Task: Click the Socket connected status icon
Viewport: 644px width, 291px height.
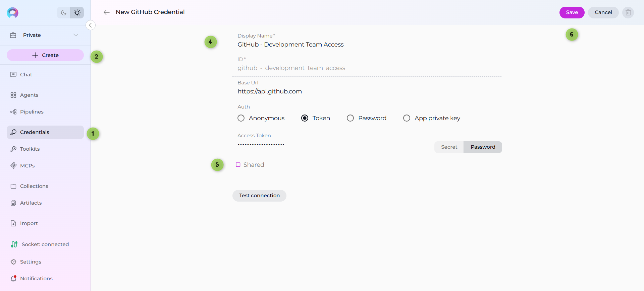Action: [x=14, y=244]
